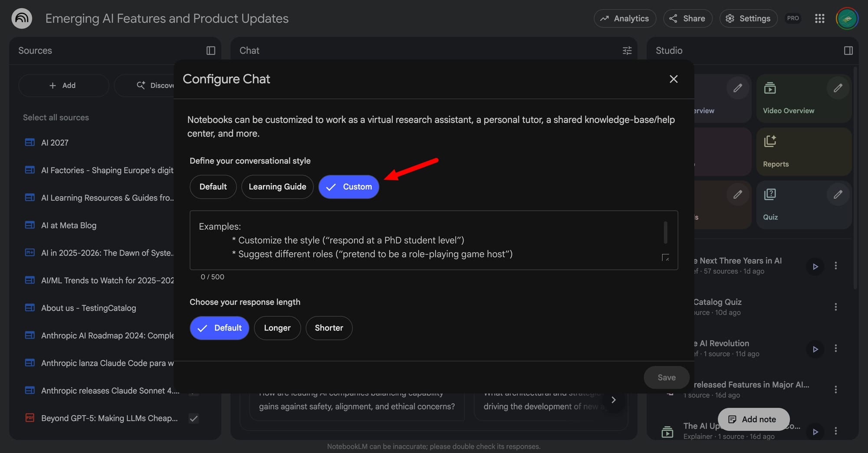Close the Configure Chat dialog

pos(673,79)
